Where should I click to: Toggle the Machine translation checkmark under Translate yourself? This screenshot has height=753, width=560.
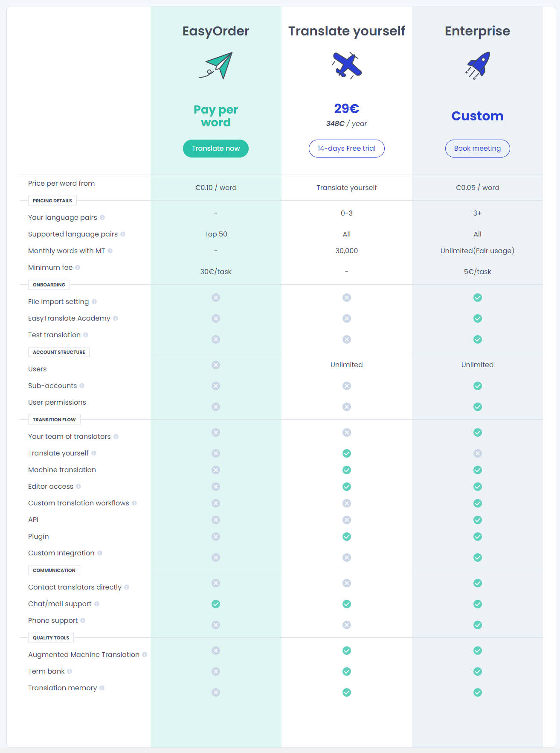(x=346, y=470)
